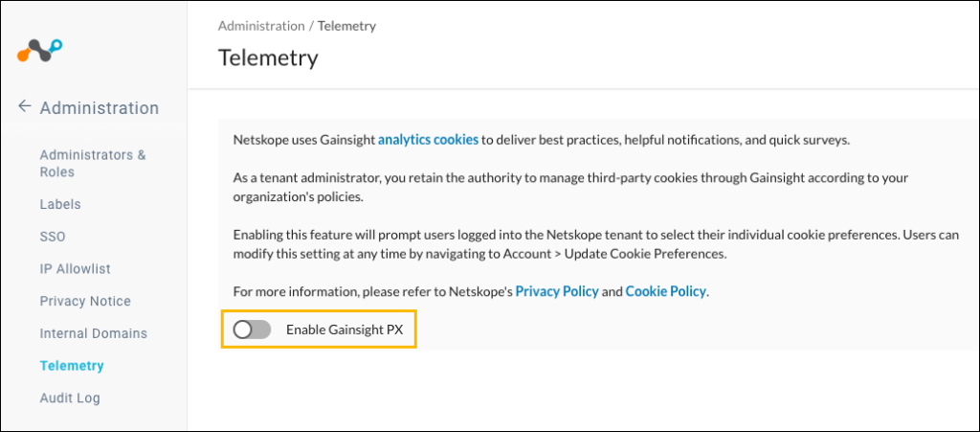The height and width of the screenshot is (432, 980).
Task: Click the Administration sidebar heading
Action: coord(100,107)
